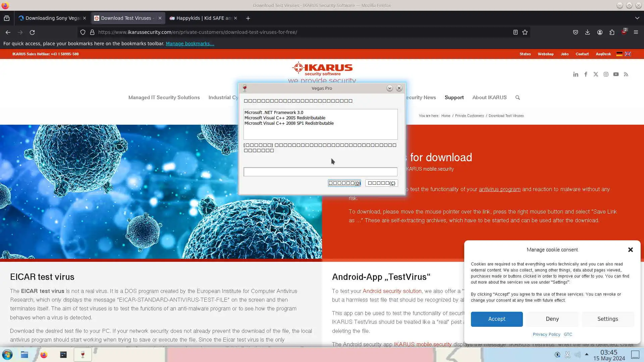
Task: Click the site search magnifier icon
Action: coord(518,98)
